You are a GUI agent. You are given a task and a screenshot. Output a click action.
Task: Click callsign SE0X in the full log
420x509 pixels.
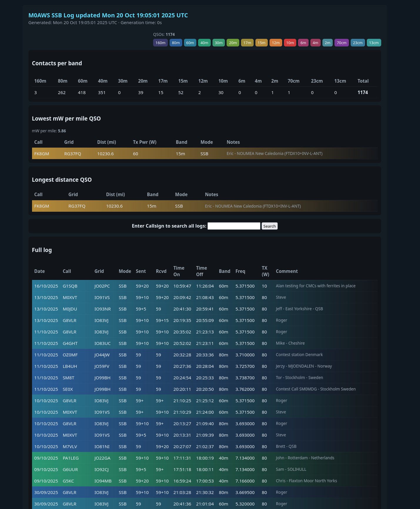[68, 389]
